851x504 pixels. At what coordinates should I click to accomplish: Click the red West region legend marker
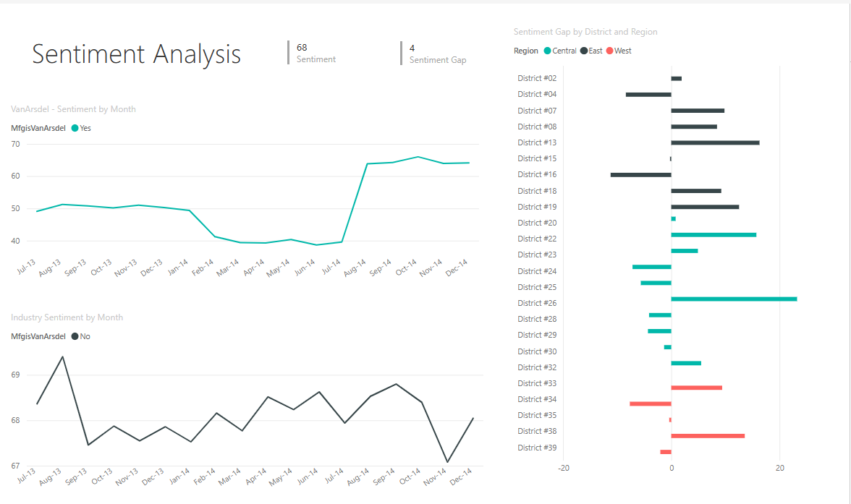pyautogui.click(x=610, y=51)
